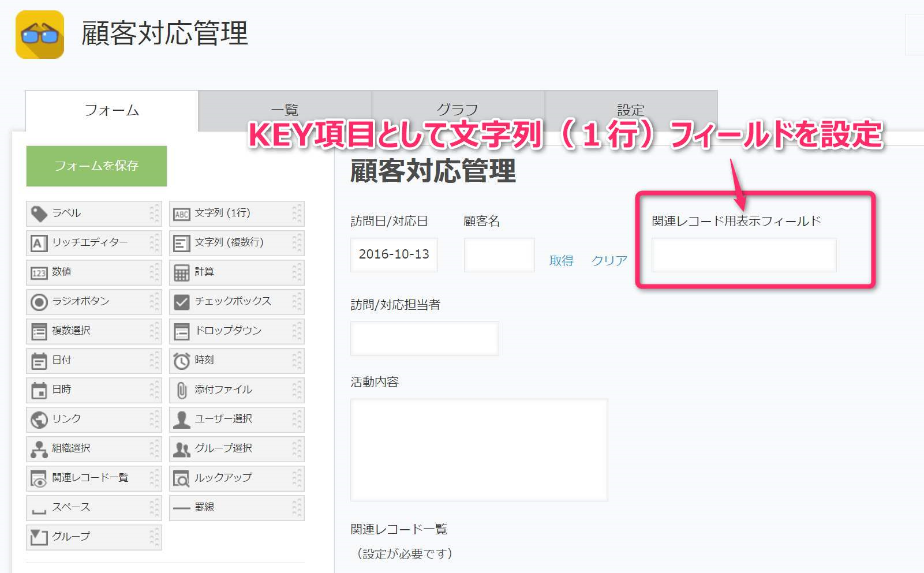The image size is (924, 573).
Task: Select the 罫線 line icon
Action: click(x=181, y=508)
